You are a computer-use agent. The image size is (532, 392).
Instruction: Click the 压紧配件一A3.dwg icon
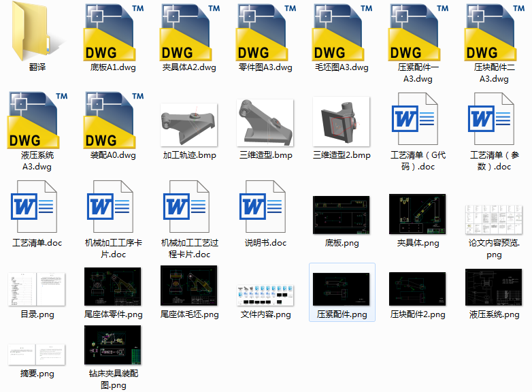pos(418,32)
